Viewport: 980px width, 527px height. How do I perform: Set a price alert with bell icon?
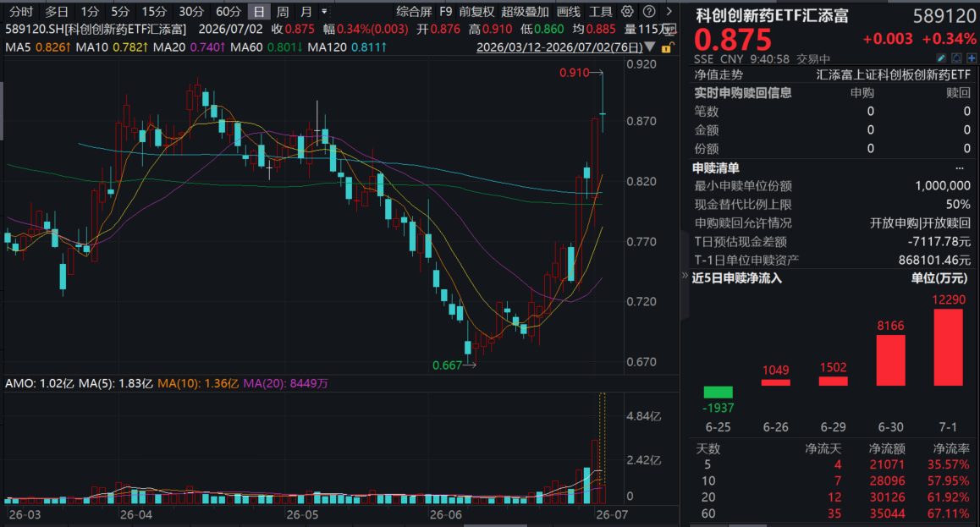tap(956, 58)
